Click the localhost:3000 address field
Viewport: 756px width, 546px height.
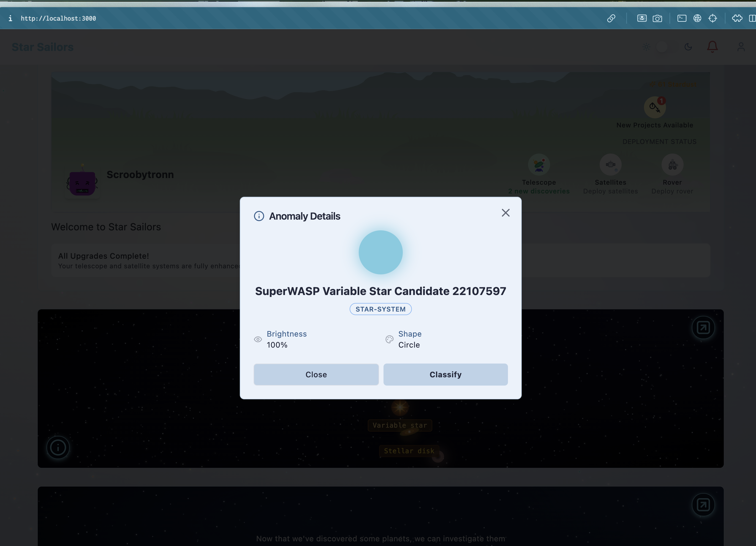[x=58, y=18]
